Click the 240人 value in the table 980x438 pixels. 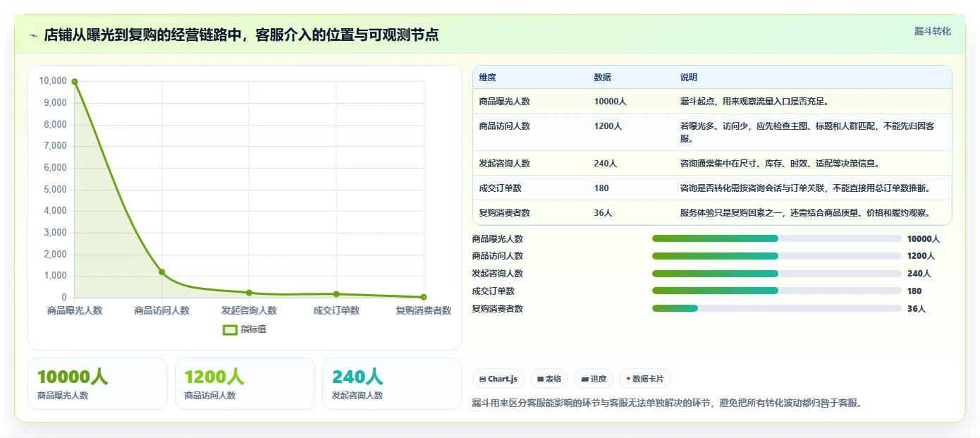click(x=606, y=164)
